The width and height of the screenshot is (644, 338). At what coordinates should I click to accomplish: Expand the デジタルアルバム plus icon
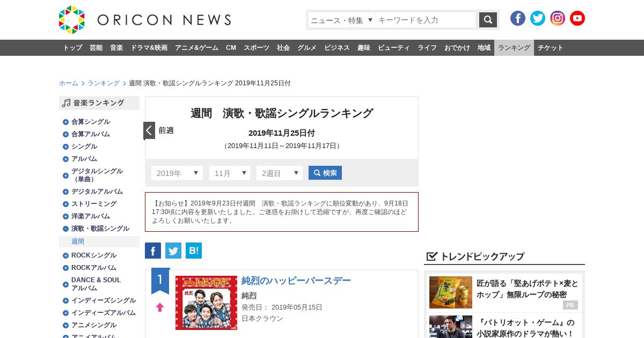(x=65, y=192)
